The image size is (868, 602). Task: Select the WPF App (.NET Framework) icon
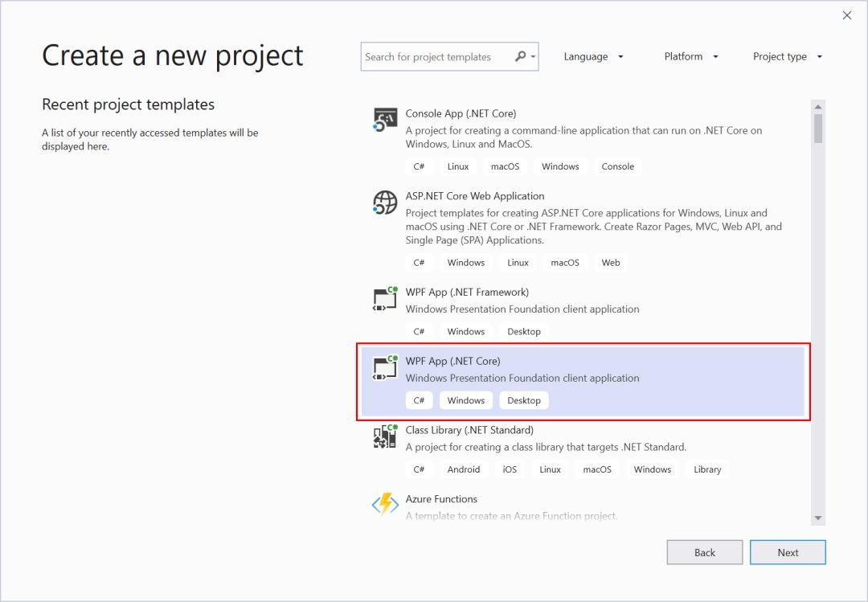click(384, 297)
